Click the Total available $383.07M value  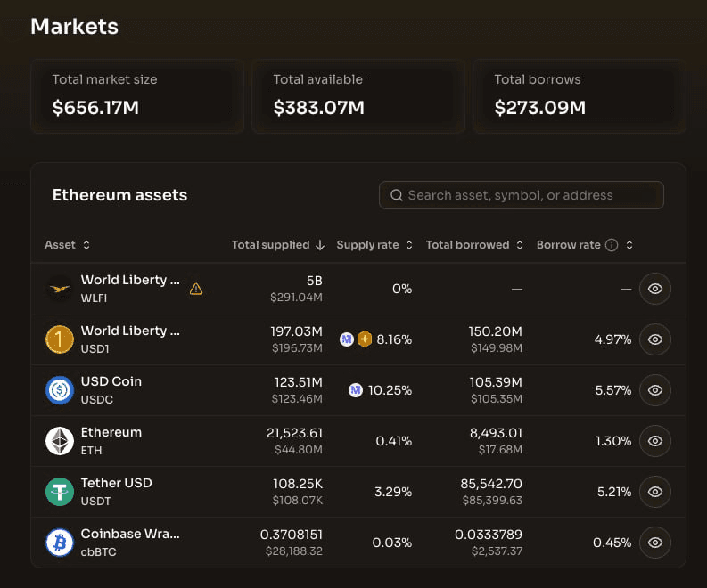319,108
